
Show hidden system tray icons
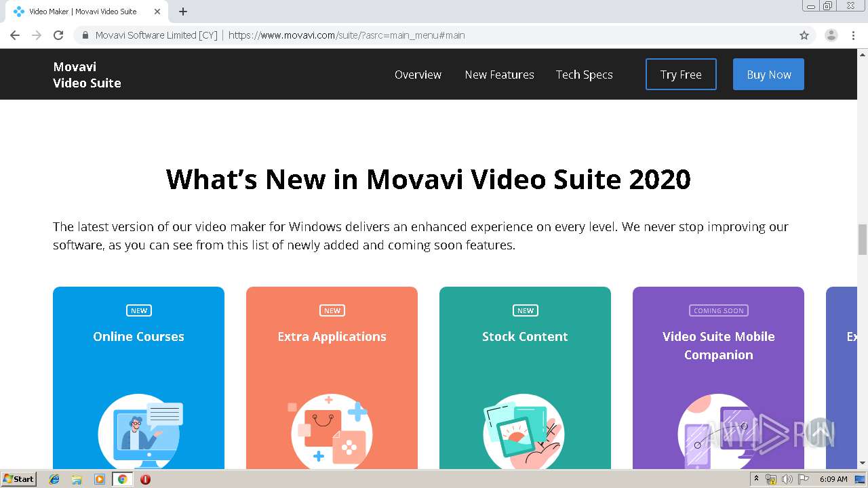pyautogui.click(x=757, y=479)
